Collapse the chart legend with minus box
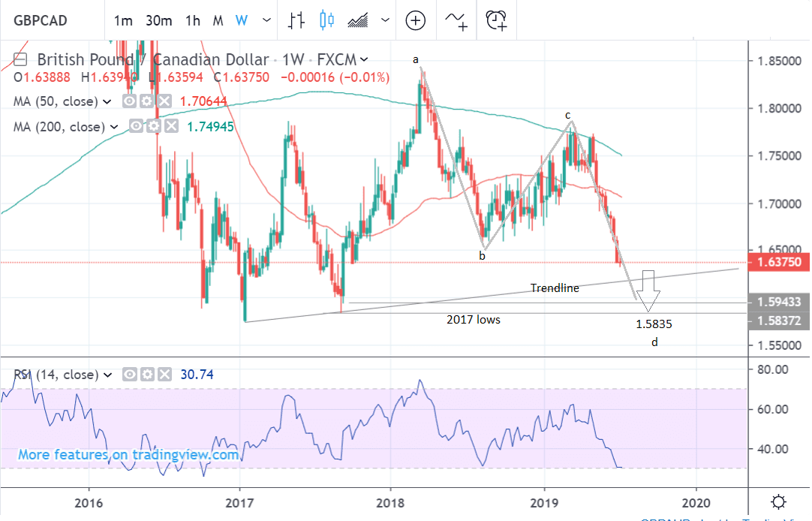The image size is (812, 521). [21, 59]
